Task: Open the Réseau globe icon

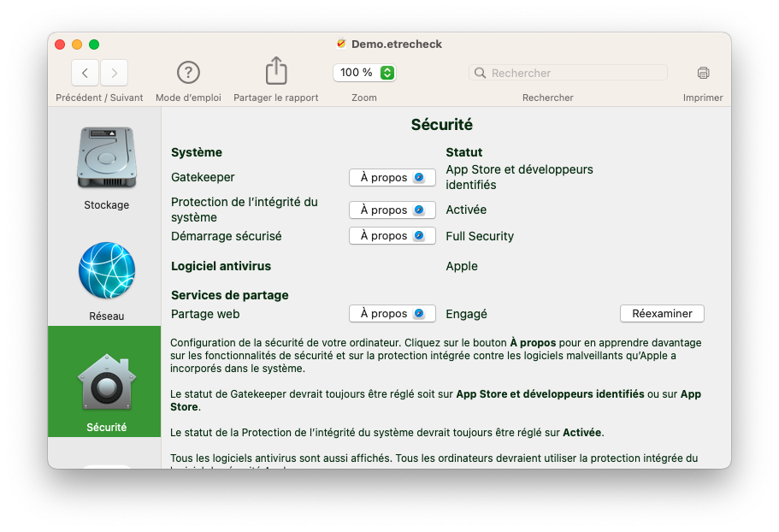Action: [107, 270]
